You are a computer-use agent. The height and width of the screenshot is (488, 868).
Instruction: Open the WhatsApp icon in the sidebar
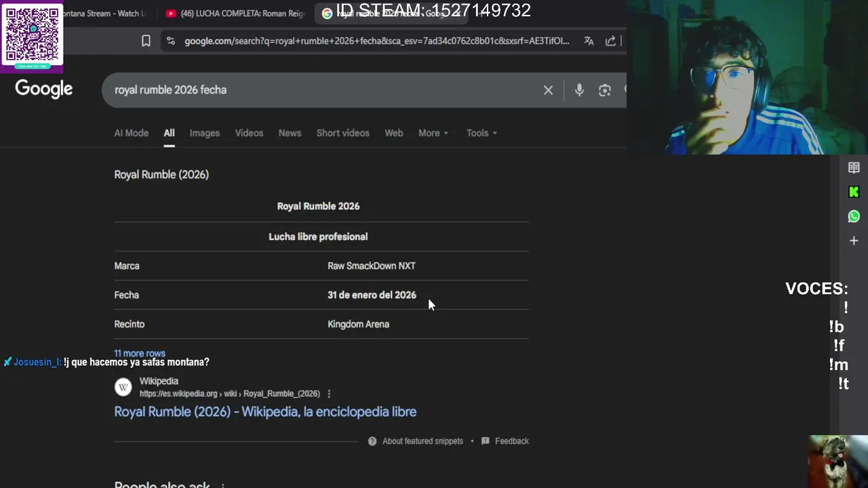pyautogui.click(x=854, y=216)
